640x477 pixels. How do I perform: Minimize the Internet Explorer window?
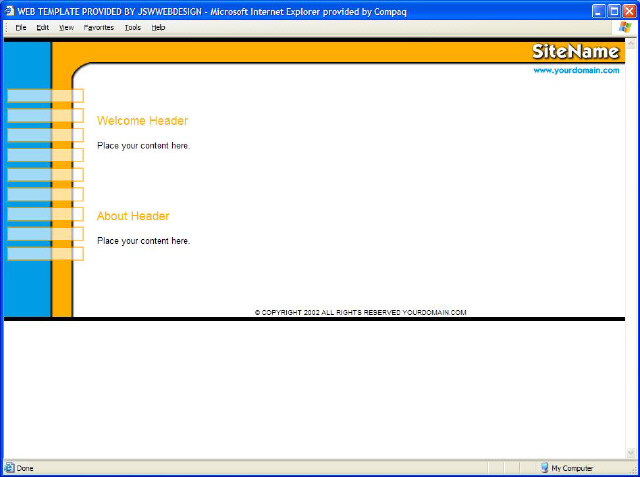point(598,11)
